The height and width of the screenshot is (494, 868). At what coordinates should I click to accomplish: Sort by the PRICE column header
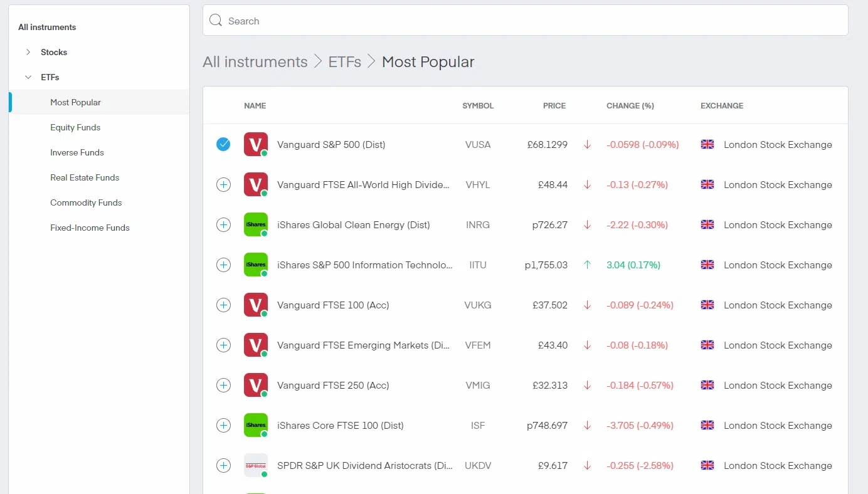point(554,106)
